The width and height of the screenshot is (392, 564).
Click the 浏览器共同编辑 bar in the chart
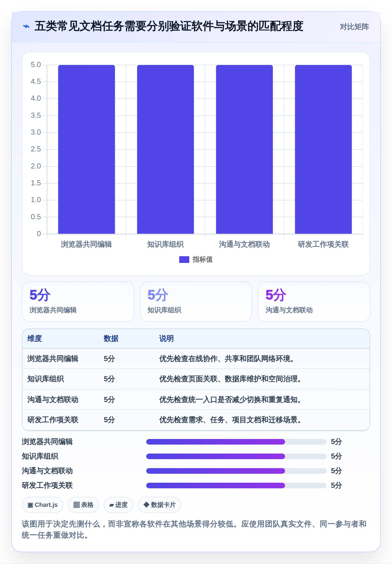pos(87,149)
